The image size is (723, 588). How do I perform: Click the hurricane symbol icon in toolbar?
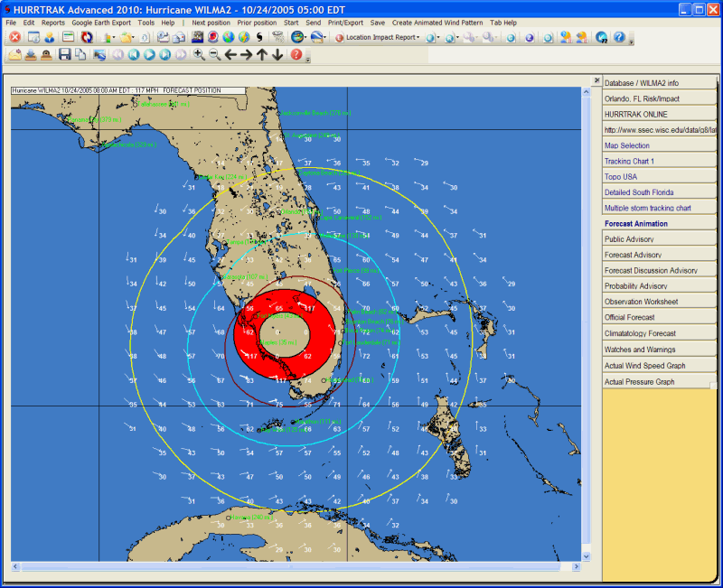tap(259, 38)
